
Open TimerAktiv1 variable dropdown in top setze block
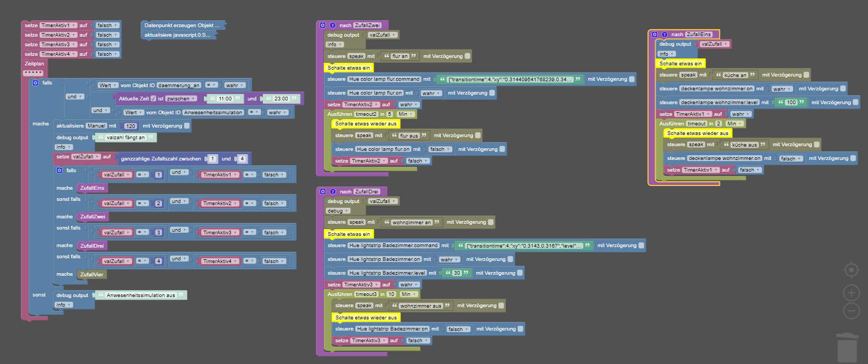coord(58,26)
